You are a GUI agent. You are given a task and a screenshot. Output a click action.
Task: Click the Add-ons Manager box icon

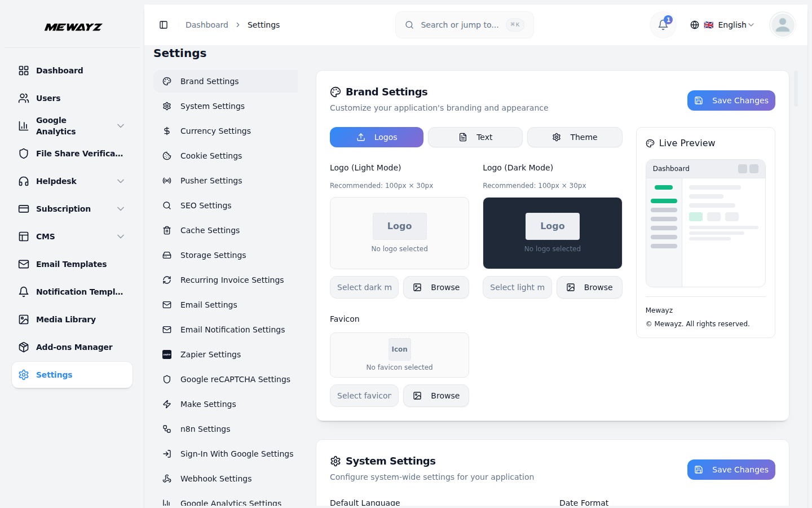click(24, 347)
